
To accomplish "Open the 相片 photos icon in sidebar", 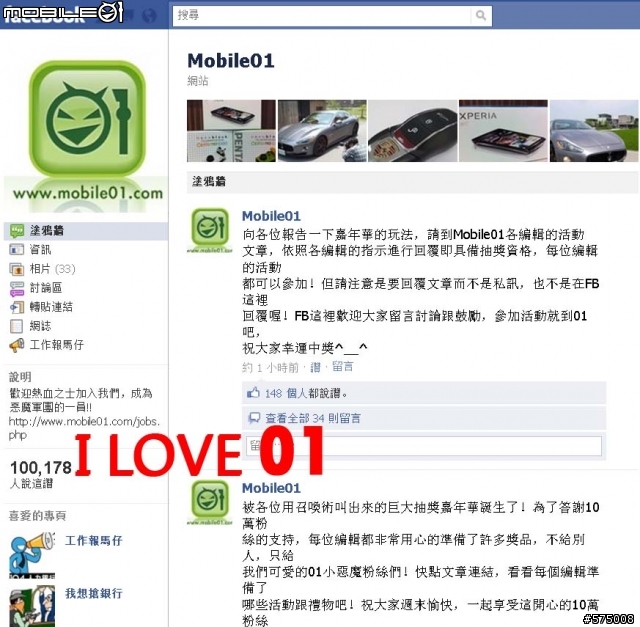I will pos(16,269).
